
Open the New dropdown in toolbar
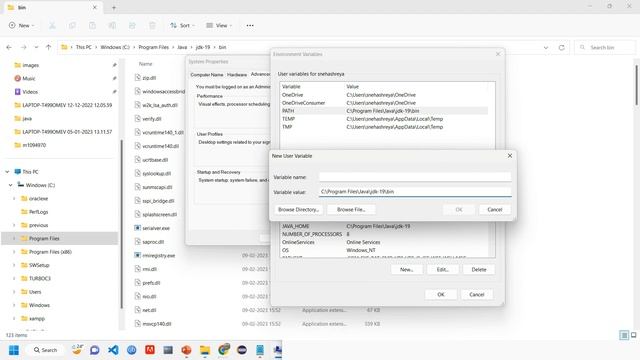21,25
